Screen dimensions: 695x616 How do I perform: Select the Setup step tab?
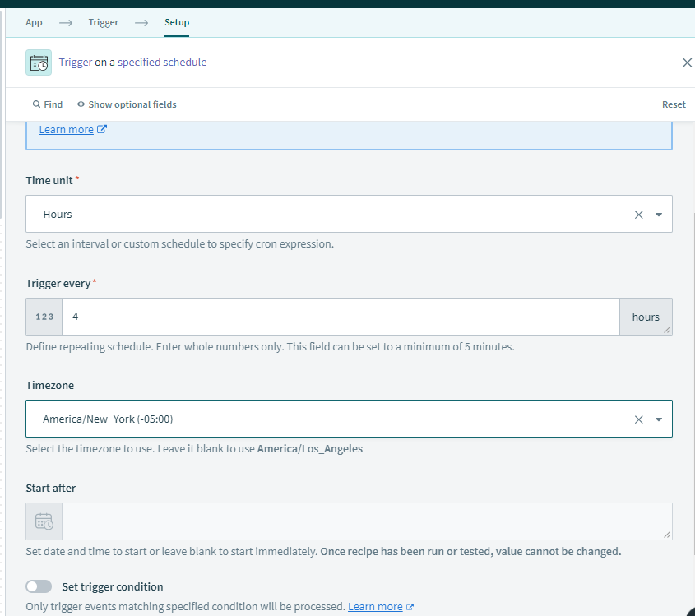tap(177, 22)
